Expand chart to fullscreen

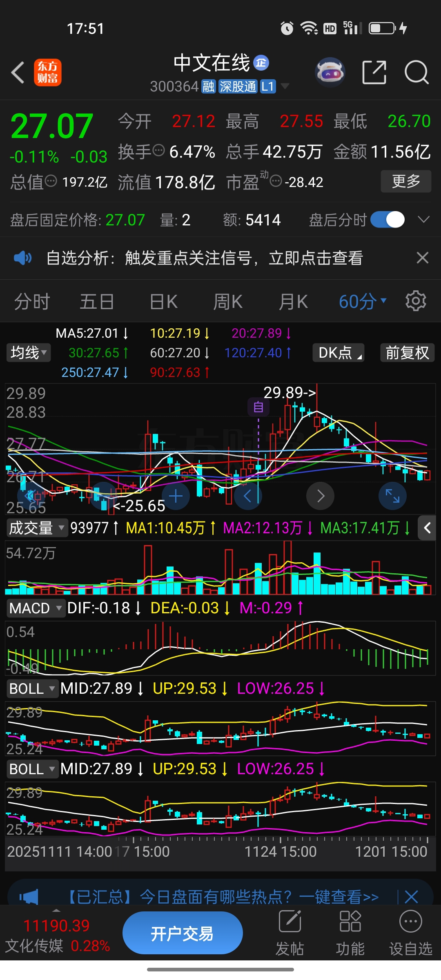click(392, 496)
